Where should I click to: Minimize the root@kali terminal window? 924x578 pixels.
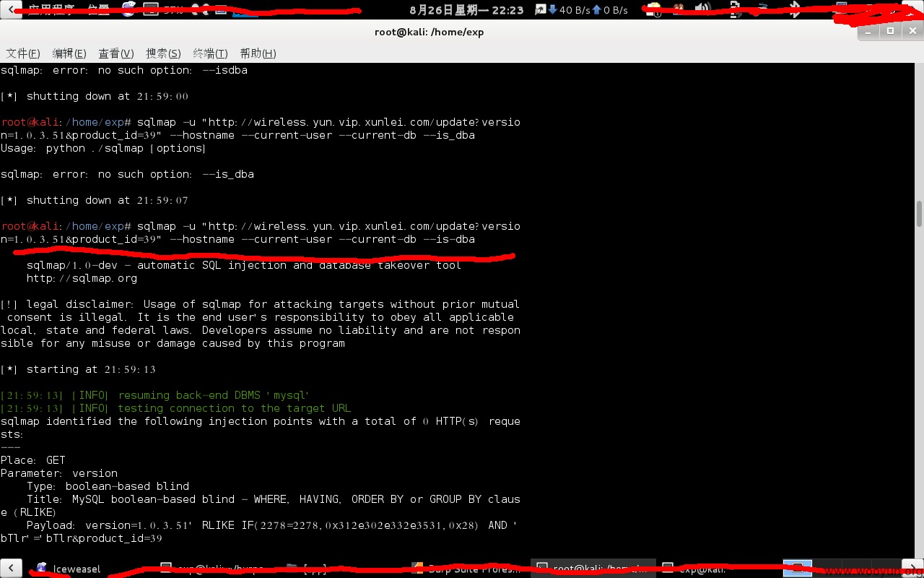click(869, 30)
